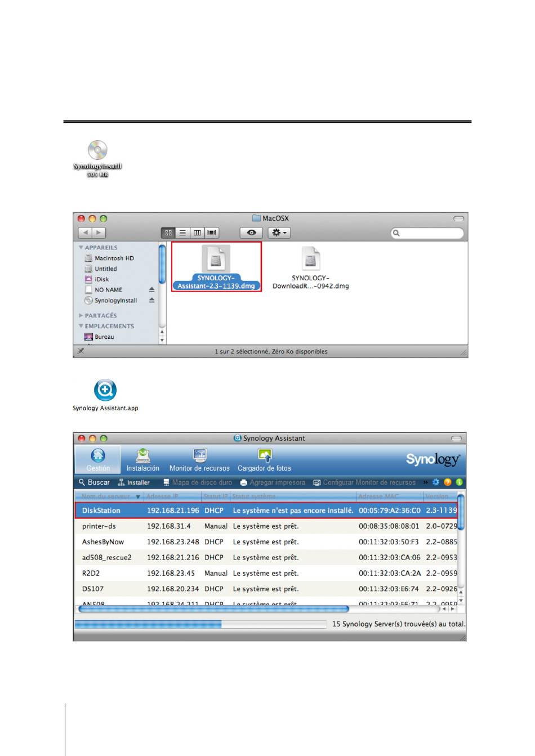535x756 pixels.
Task: Select the R2D2 server row
Action: pyautogui.click(x=266, y=573)
